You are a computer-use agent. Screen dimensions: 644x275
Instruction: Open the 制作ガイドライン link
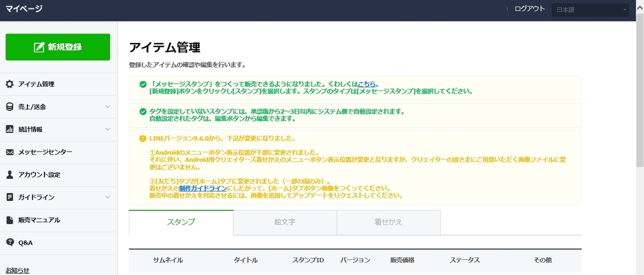coord(203,188)
